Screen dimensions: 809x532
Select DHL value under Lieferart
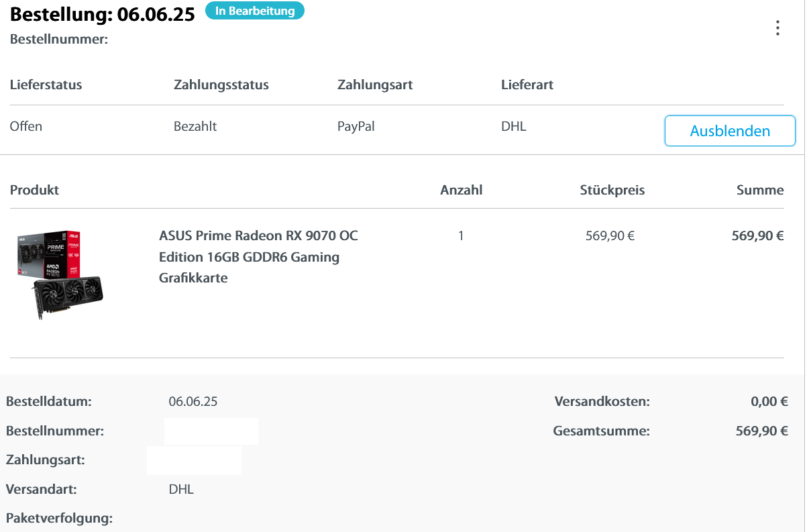pyautogui.click(x=514, y=126)
